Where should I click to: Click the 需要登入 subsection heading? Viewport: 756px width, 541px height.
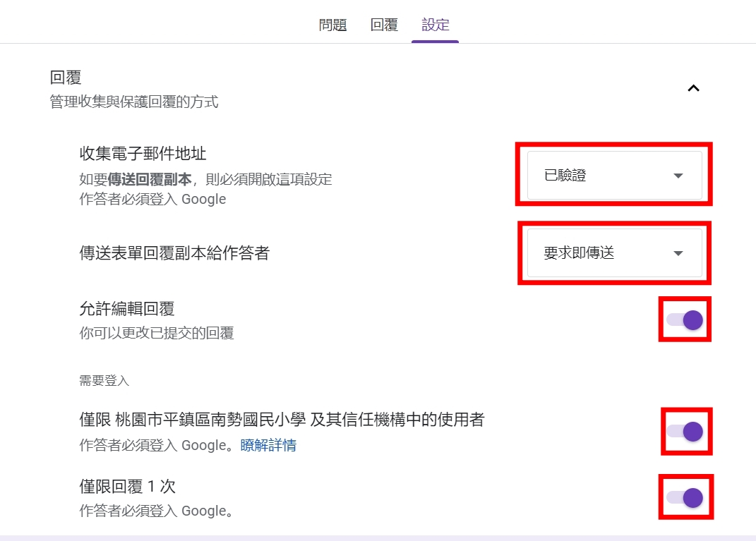click(x=104, y=381)
